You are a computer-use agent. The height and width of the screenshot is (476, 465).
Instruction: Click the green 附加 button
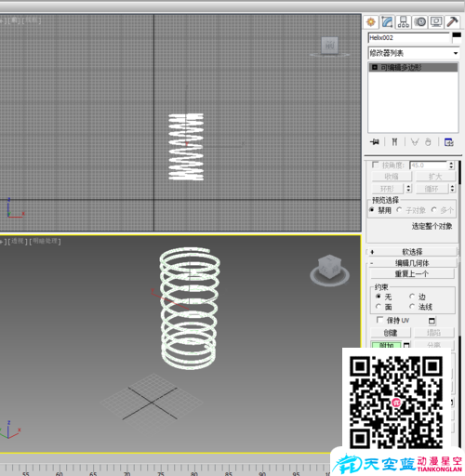(x=386, y=345)
